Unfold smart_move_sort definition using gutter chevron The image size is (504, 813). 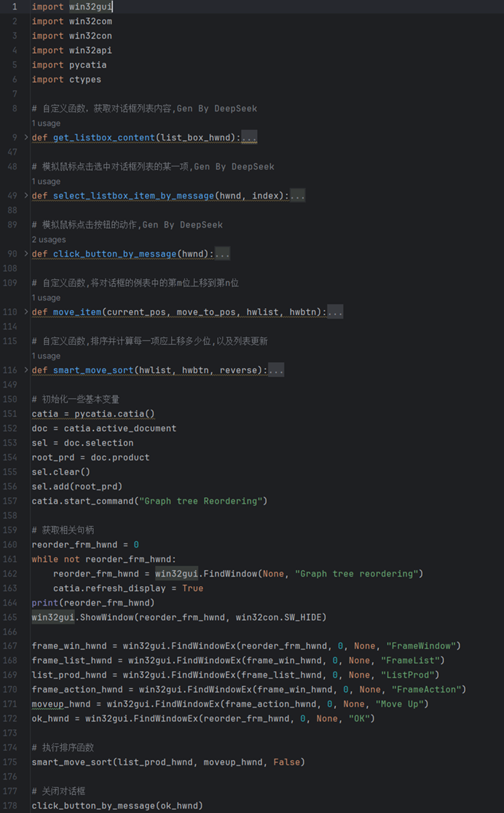point(27,370)
